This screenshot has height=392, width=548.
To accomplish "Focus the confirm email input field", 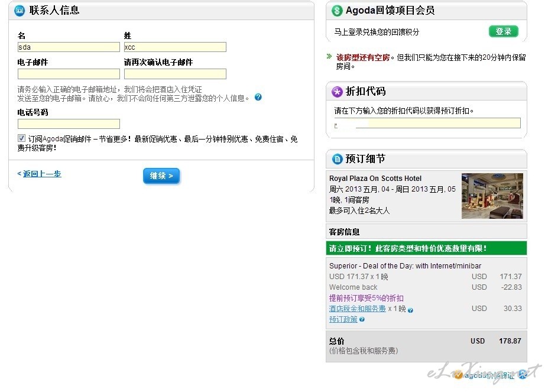I will coord(175,74).
